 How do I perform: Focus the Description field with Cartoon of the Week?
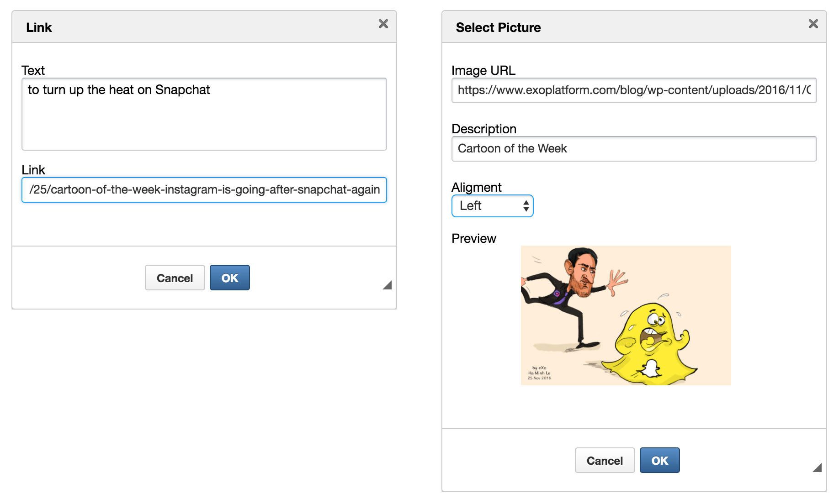[x=633, y=149]
